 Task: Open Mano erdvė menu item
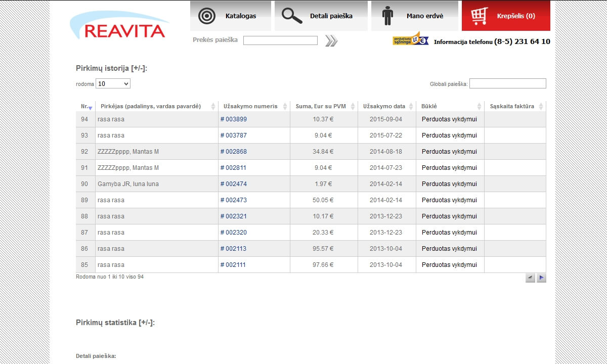(x=415, y=16)
